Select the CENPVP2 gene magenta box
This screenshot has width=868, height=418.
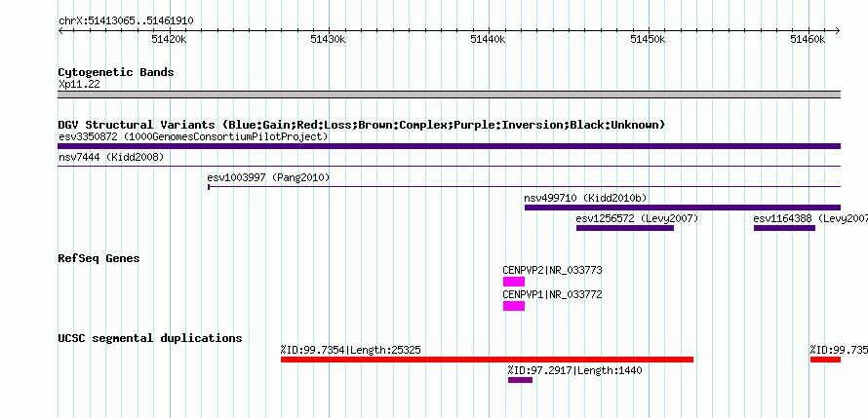click(x=514, y=282)
